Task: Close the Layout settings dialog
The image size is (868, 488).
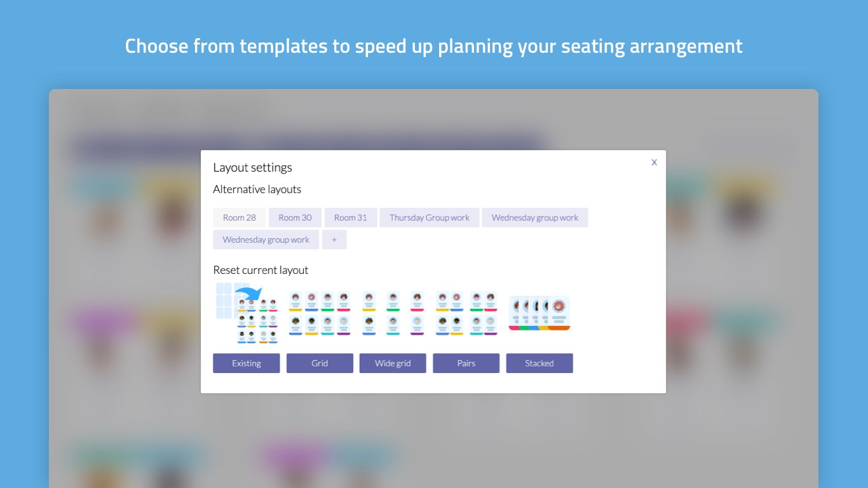Action: (654, 163)
